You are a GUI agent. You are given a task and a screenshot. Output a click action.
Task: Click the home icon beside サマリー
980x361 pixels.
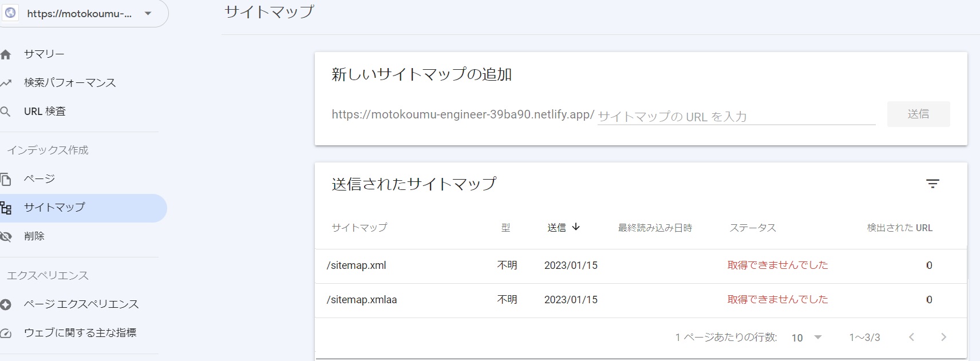click(x=6, y=54)
